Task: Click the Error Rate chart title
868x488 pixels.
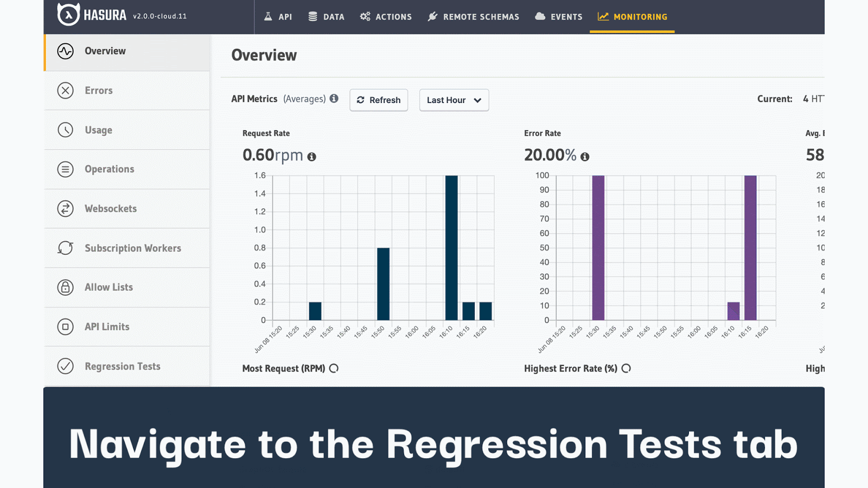Action: [542, 133]
